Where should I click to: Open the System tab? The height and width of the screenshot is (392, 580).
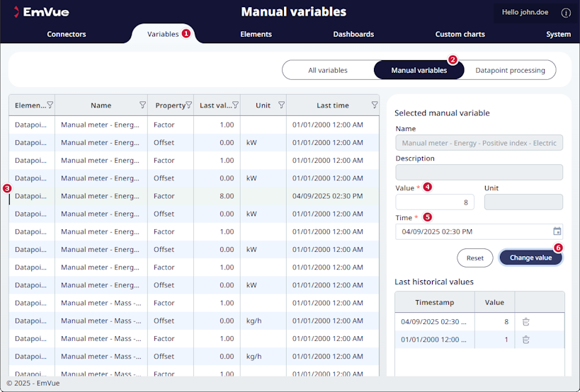(x=558, y=34)
